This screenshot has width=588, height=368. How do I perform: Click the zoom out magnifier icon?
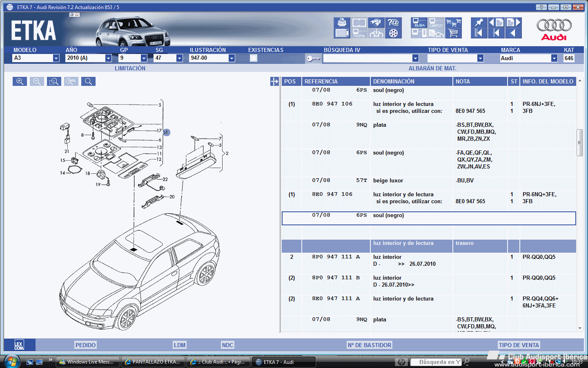[x=37, y=81]
